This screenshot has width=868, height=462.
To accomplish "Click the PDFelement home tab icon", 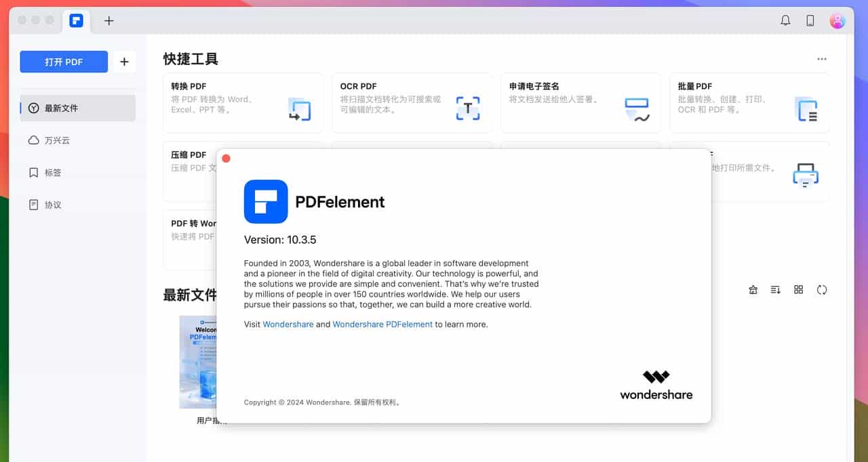I will click(76, 20).
